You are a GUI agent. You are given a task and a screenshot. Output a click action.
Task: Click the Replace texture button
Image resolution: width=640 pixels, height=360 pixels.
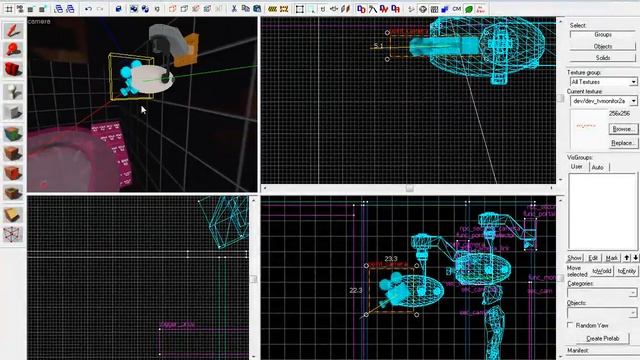622,143
